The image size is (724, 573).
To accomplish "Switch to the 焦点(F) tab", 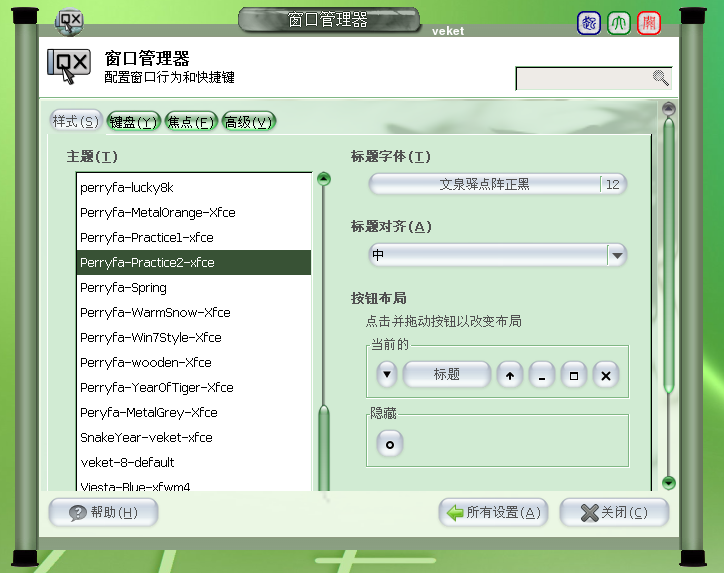I will click(x=191, y=122).
